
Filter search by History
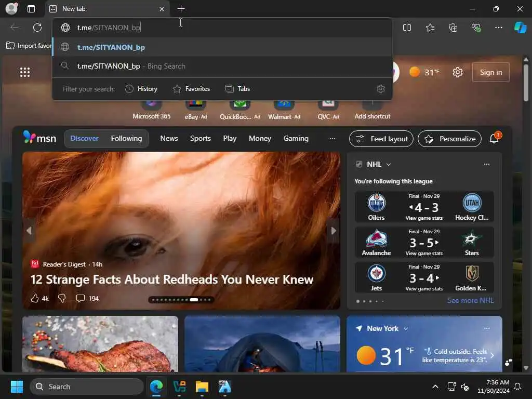141,89
